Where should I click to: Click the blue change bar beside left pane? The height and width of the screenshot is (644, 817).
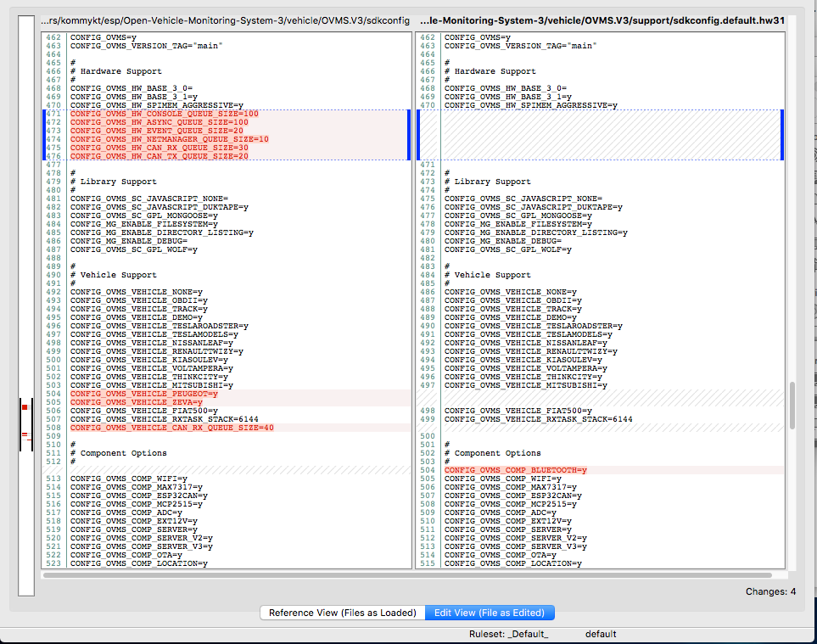click(x=409, y=134)
